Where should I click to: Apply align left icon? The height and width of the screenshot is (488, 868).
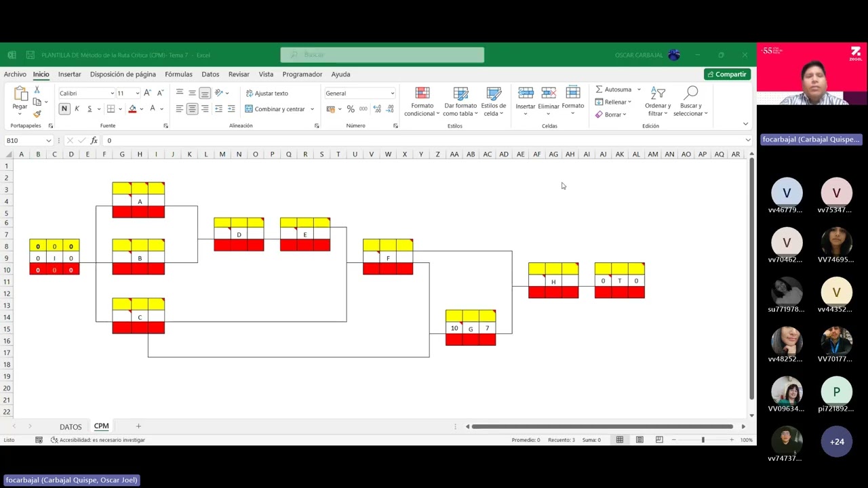(x=180, y=108)
